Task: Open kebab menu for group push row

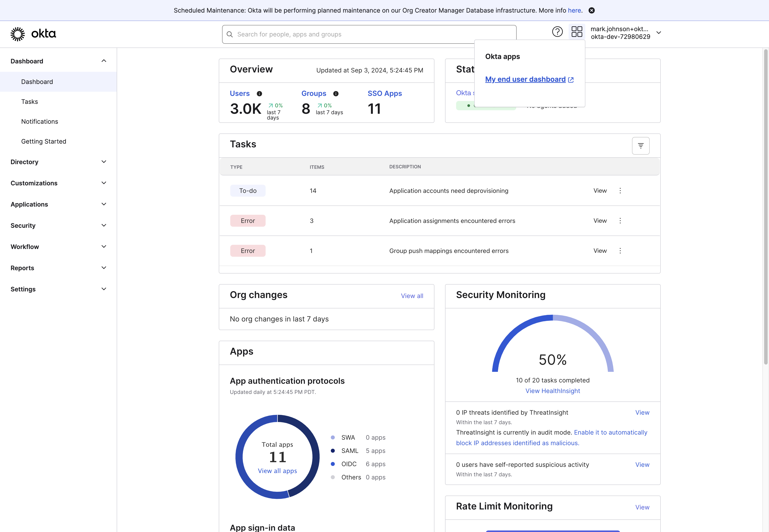Action: [620, 251]
